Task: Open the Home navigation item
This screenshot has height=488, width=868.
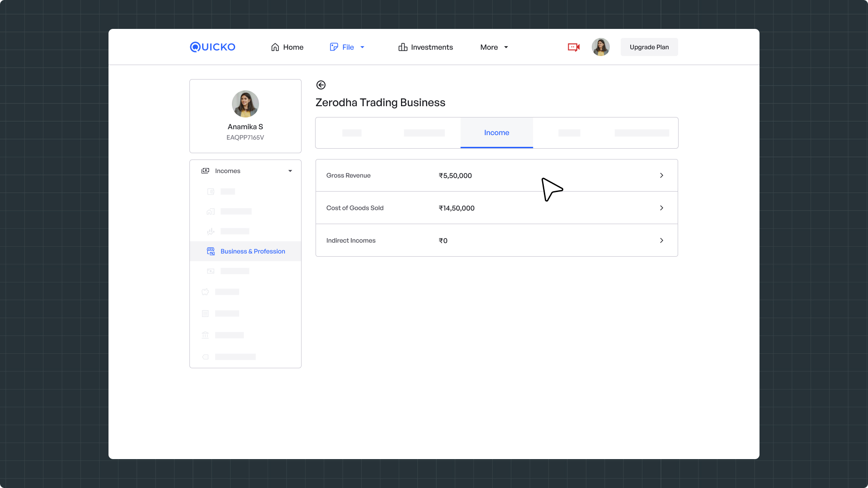Action: point(287,47)
